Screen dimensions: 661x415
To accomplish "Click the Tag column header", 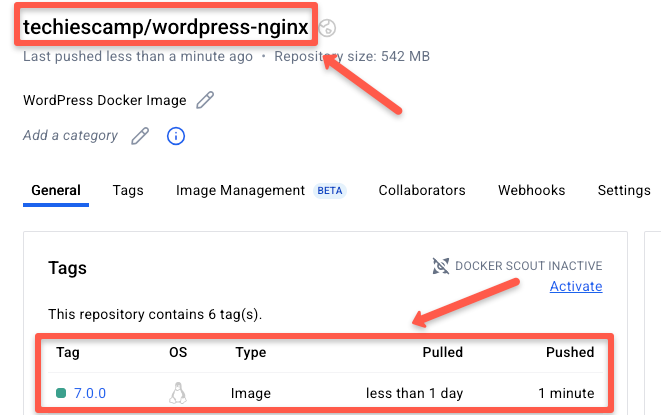I will [68, 352].
